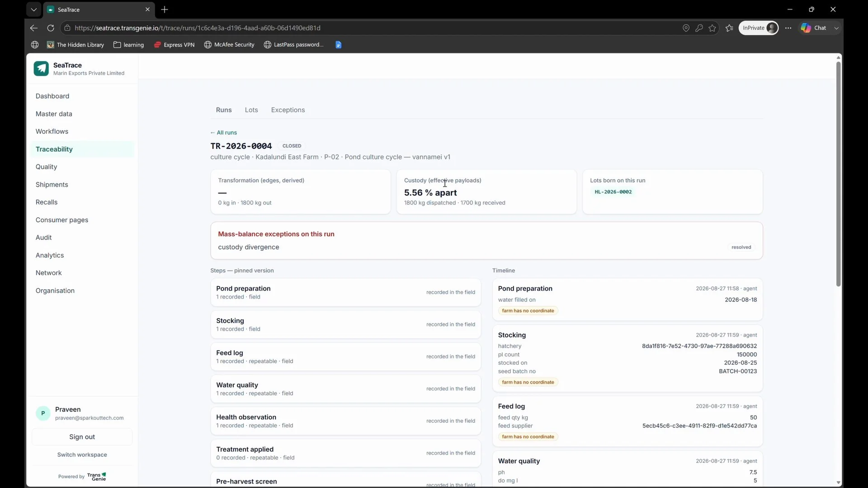Open Consumer pages in sidebar
Viewport: 868px width, 488px height.
[x=82, y=220]
